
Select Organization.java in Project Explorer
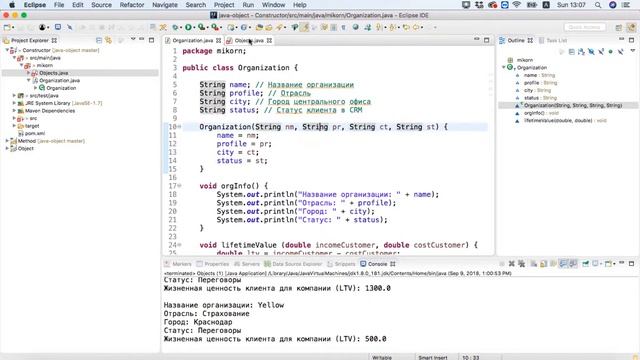click(59, 80)
